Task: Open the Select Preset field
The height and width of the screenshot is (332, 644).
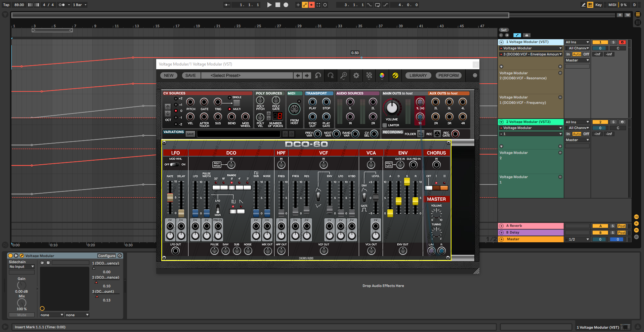Action: click(247, 76)
